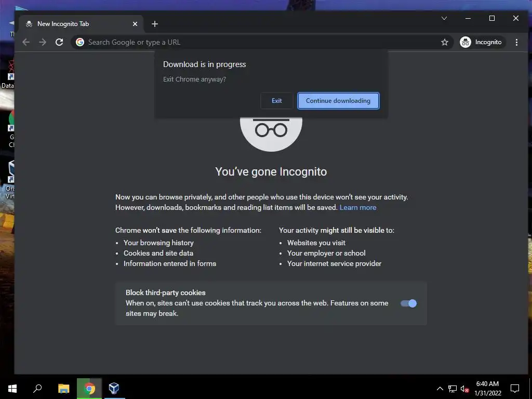Maximize the Chrome window
532x399 pixels.
pyautogui.click(x=491, y=18)
